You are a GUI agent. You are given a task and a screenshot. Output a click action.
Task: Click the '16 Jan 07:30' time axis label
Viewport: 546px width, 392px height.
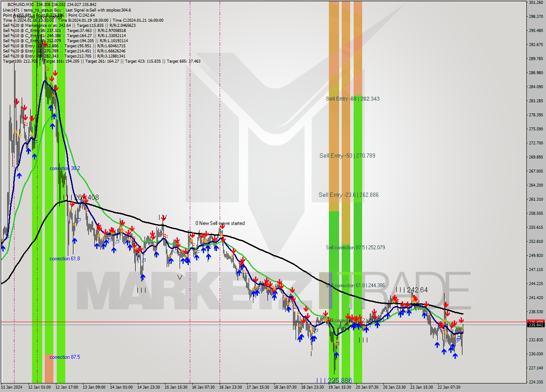(203, 387)
